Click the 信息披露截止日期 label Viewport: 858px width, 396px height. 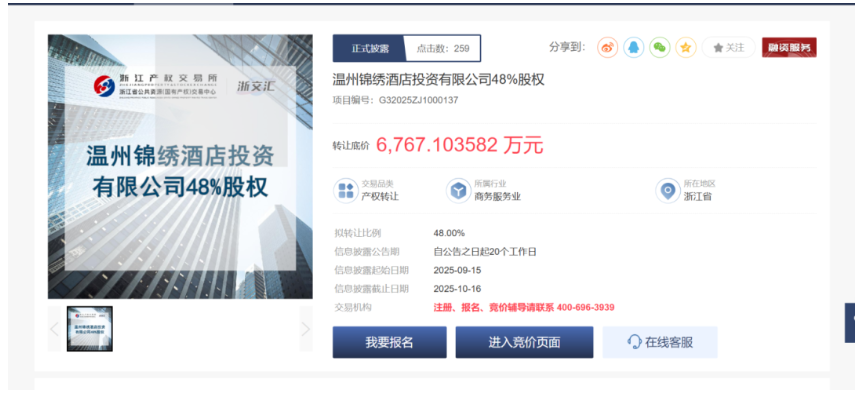click(371, 289)
